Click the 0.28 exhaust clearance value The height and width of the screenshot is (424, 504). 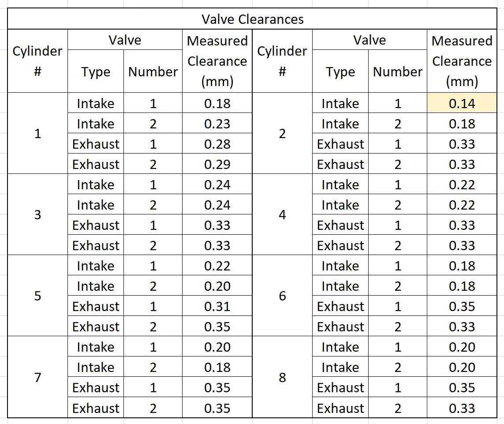[x=217, y=144]
